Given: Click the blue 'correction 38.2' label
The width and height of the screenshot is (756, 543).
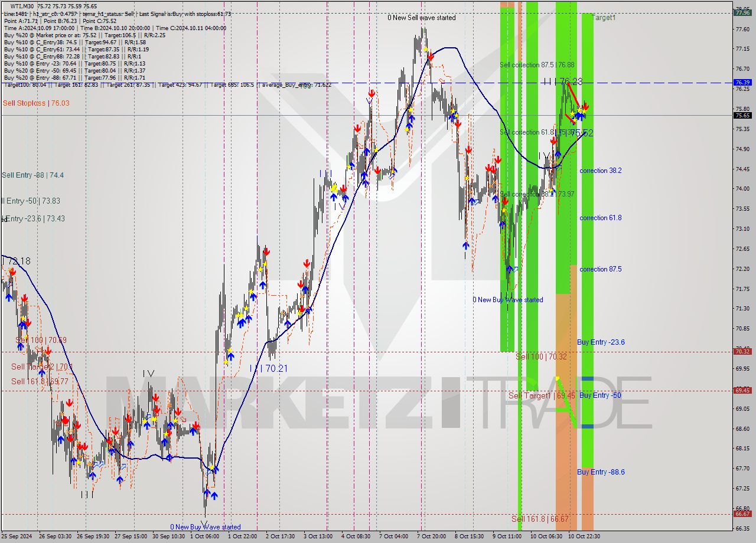Looking at the screenshot, I should coord(600,171).
